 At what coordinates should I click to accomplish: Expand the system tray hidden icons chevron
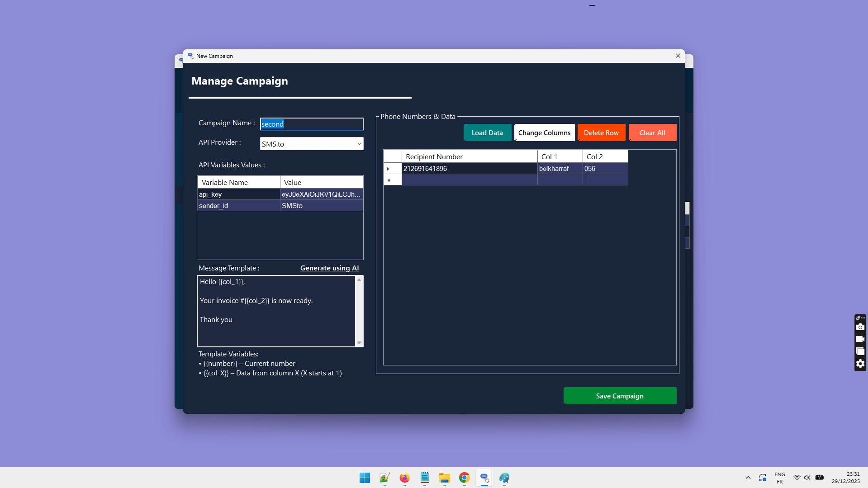coord(748,477)
